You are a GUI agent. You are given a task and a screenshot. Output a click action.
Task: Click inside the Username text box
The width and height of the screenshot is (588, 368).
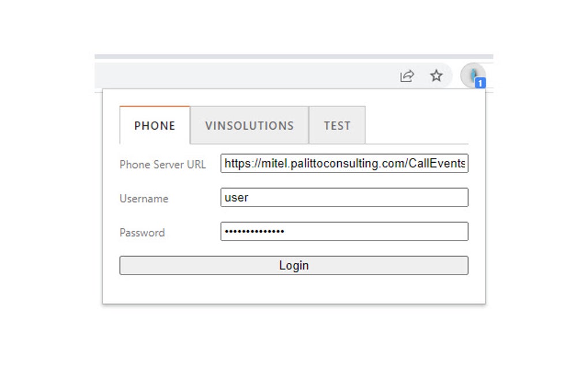coord(344,197)
